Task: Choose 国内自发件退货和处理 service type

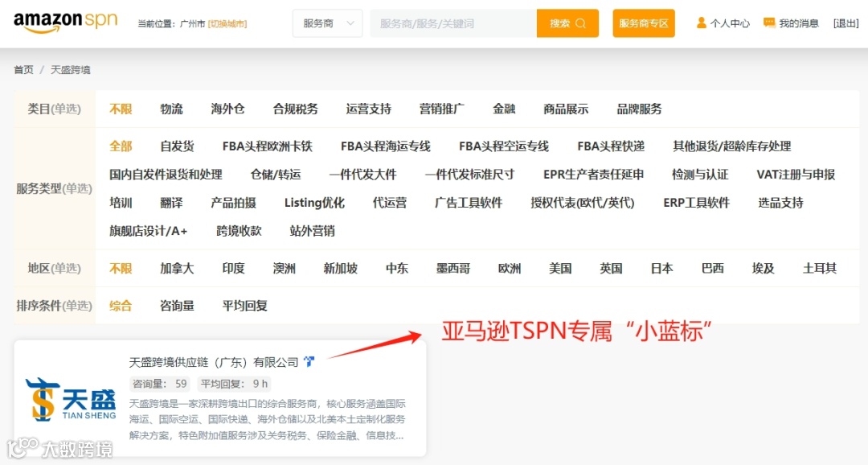Action: (166, 175)
